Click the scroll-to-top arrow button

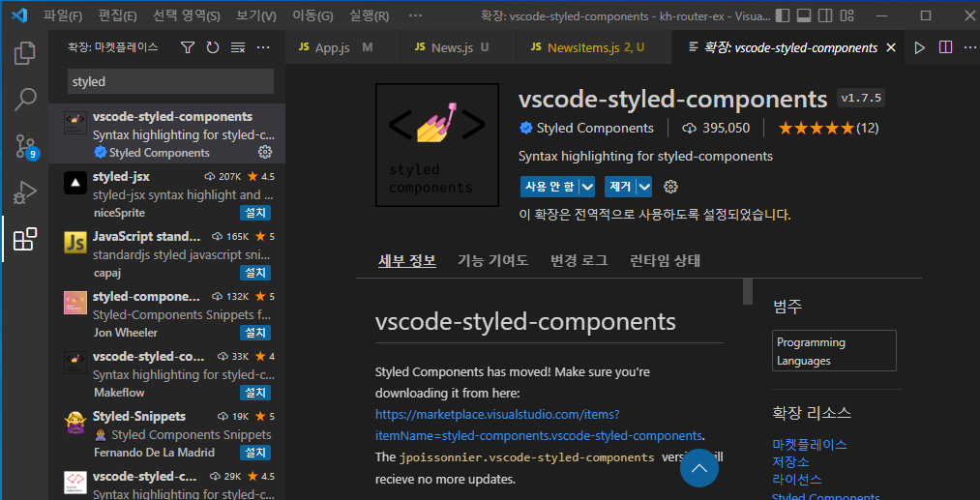(x=698, y=467)
